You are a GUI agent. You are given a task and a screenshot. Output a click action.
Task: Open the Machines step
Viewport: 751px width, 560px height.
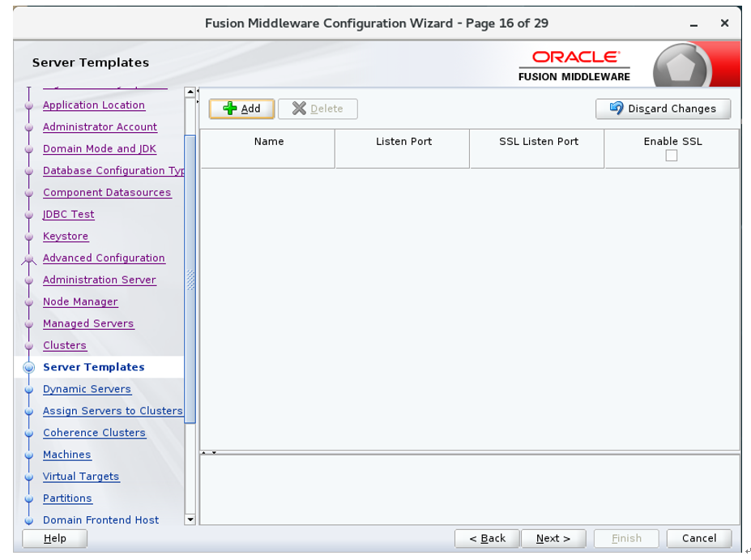(x=67, y=455)
